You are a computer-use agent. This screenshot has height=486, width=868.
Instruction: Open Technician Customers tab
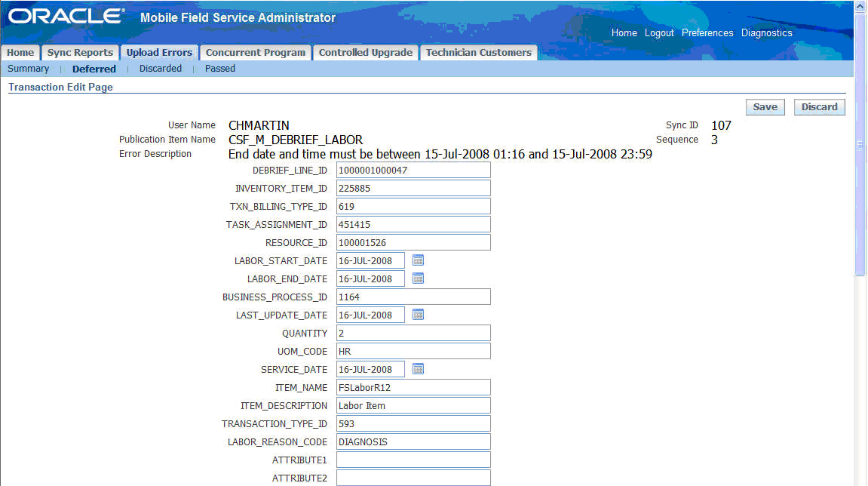[478, 53]
